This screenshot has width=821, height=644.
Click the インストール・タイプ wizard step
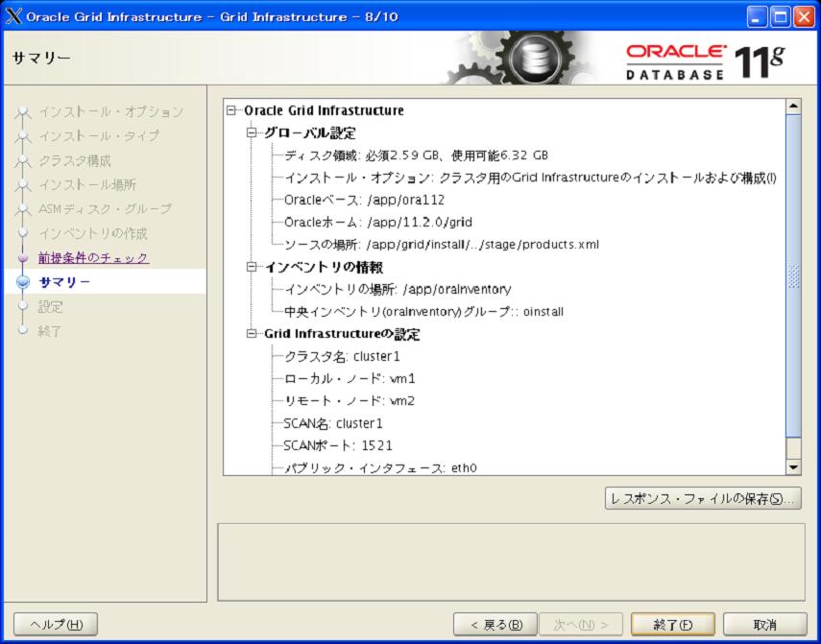pyautogui.click(x=99, y=136)
